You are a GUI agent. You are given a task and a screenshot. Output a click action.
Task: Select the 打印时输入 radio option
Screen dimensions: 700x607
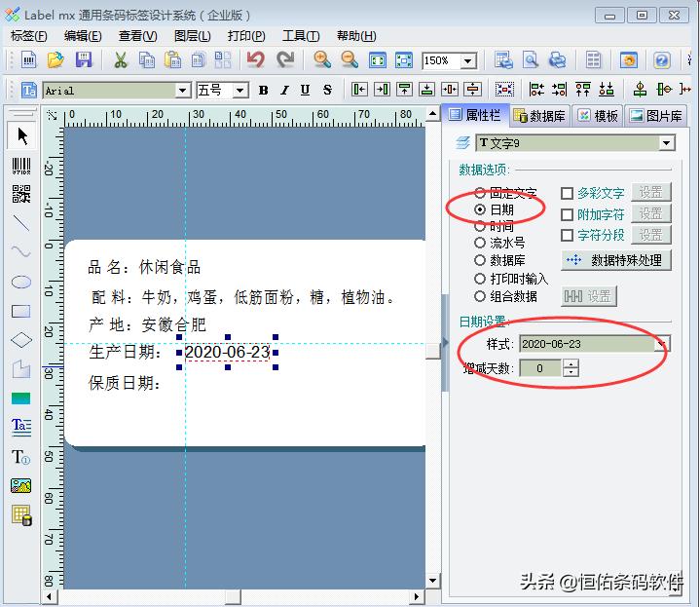point(480,280)
